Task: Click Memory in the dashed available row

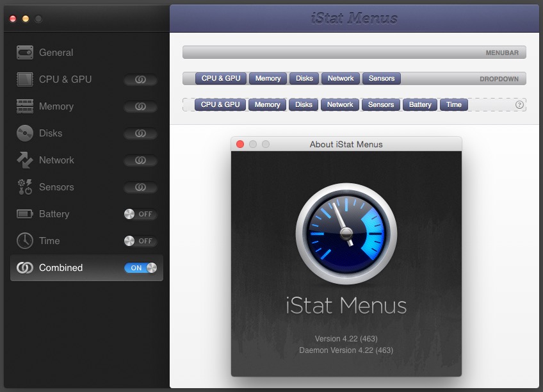Action: (x=268, y=104)
